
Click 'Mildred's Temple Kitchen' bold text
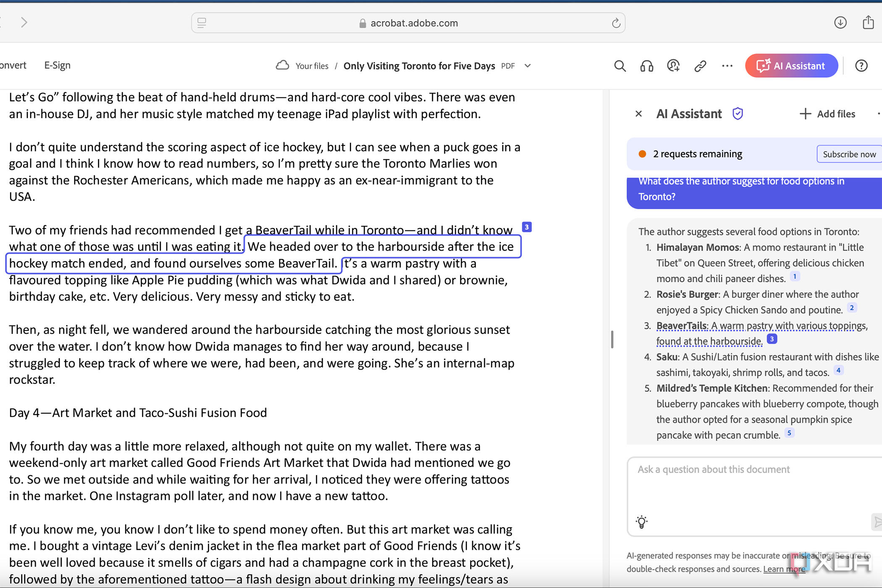[x=712, y=388]
